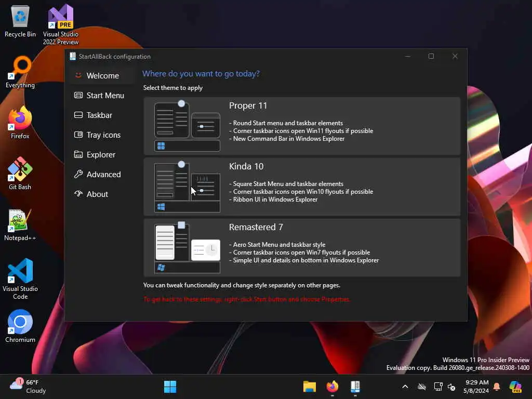This screenshot has height=399, width=532.
Task: Select the Everything desktop shortcut
Action: [20, 72]
